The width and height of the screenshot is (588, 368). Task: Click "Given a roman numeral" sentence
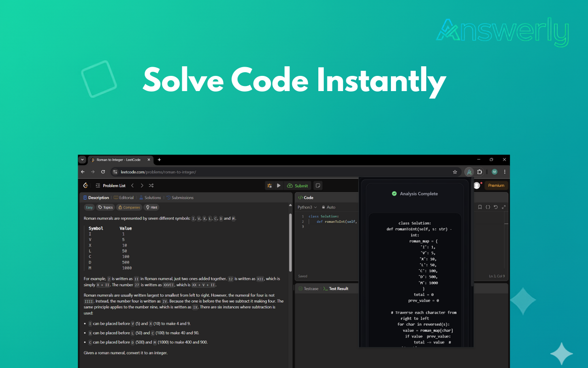coord(125,353)
